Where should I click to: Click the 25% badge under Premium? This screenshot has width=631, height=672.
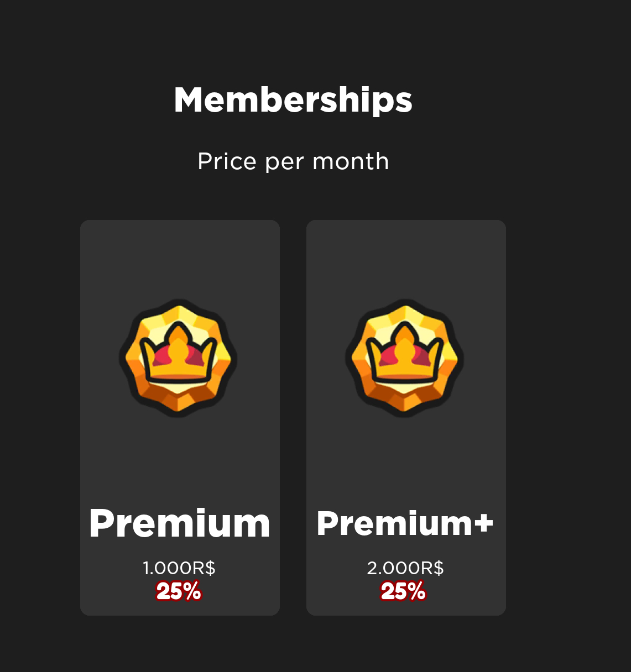[179, 591]
